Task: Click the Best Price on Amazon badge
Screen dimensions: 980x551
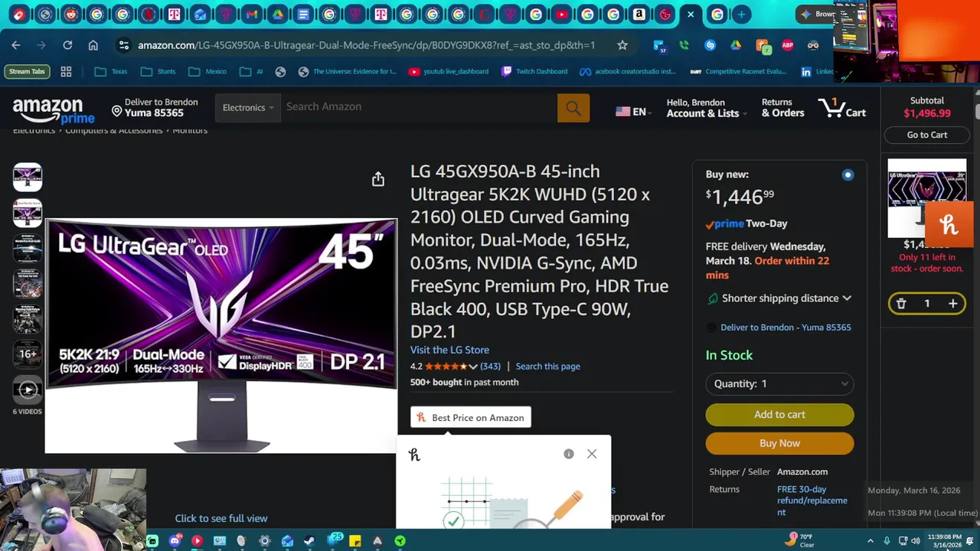Action: click(471, 418)
